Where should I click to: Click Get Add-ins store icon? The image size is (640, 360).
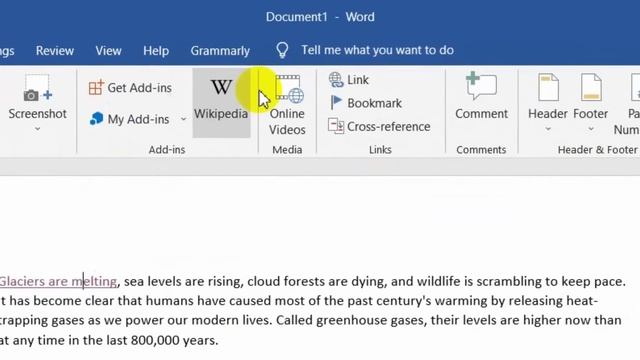(96, 87)
